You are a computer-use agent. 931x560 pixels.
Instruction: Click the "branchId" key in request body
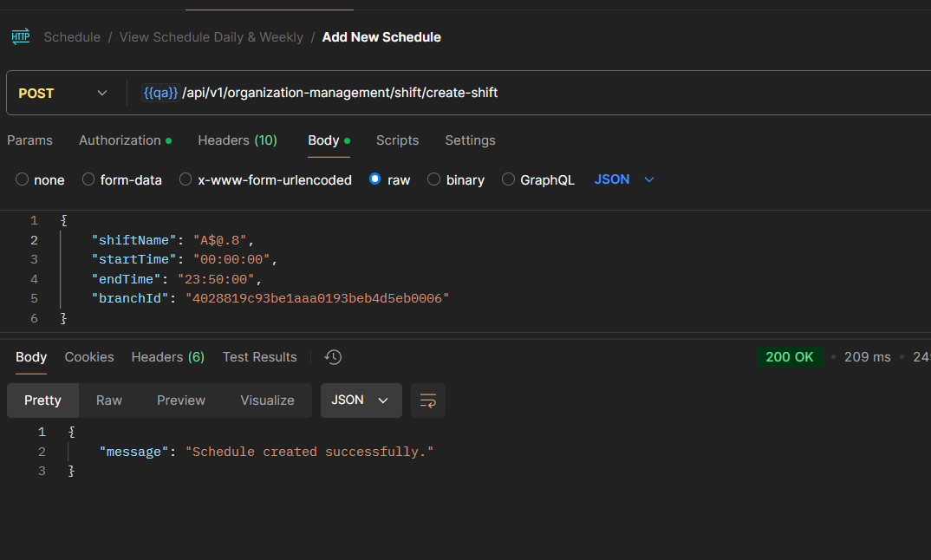pyautogui.click(x=130, y=299)
